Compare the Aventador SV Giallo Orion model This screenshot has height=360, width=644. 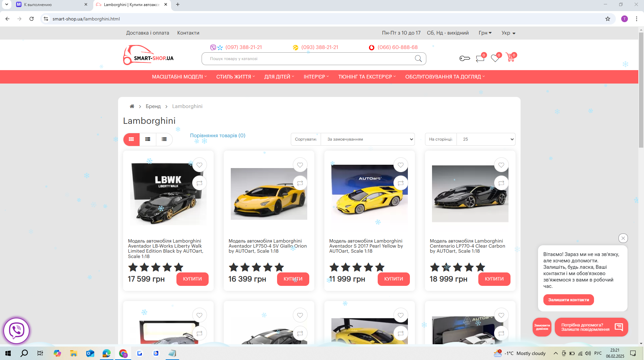(x=300, y=183)
